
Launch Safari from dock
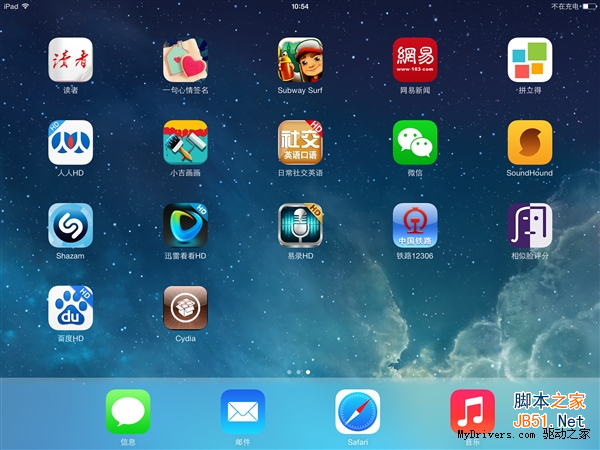click(357, 412)
